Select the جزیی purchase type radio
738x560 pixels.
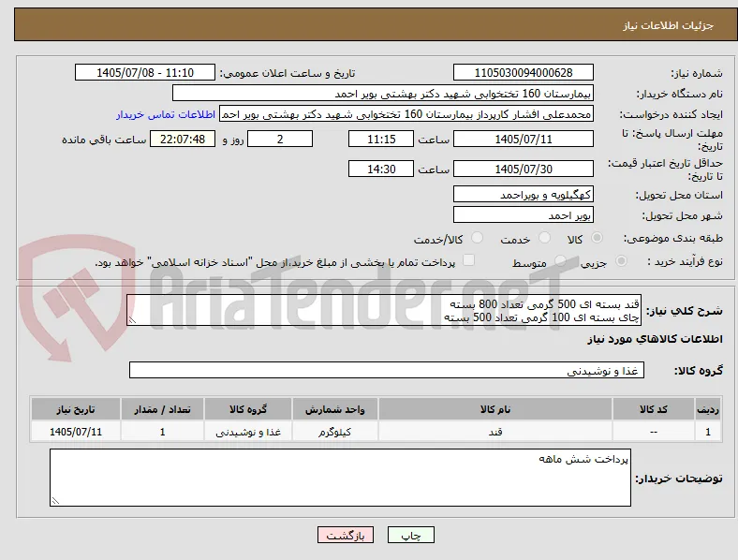(x=621, y=260)
